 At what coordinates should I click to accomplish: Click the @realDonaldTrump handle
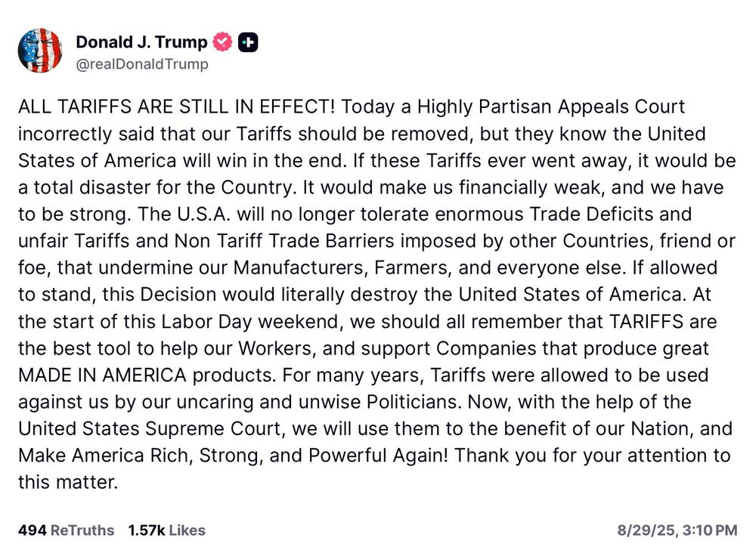[142, 64]
